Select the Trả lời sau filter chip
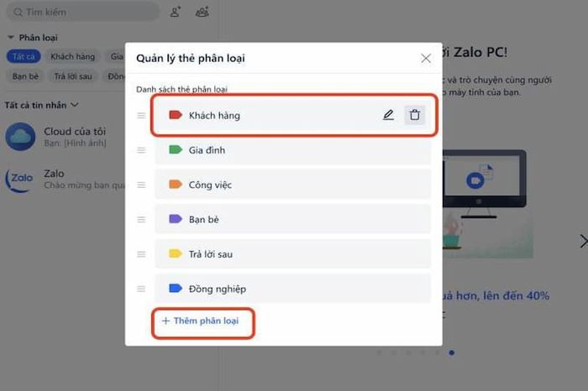588x391 pixels. pos(73,76)
